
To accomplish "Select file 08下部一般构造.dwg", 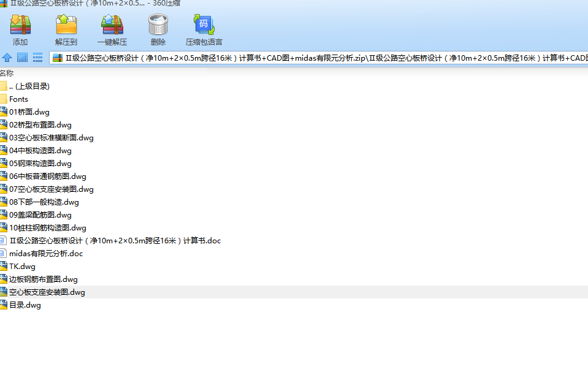I will 44,202.
